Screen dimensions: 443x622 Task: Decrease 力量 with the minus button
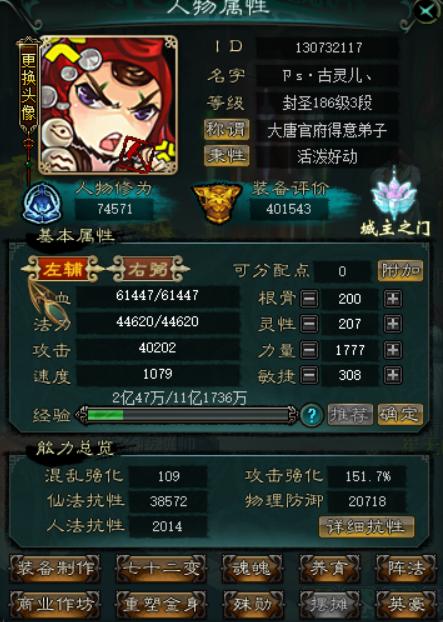tap(309, 350)
